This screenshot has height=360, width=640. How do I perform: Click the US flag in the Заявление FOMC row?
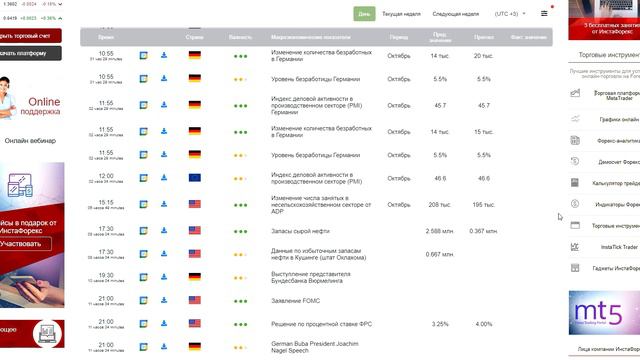pos(195,300)
